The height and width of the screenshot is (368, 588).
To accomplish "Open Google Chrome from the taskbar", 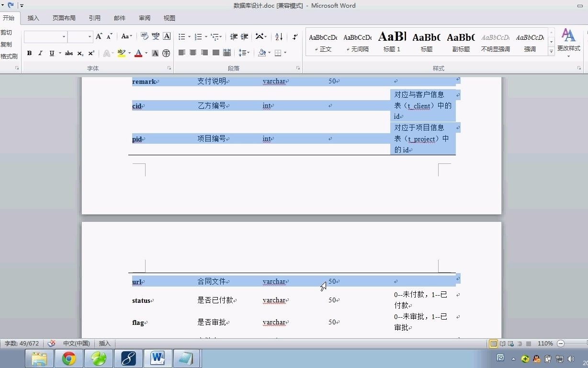I will pos(69,358).
